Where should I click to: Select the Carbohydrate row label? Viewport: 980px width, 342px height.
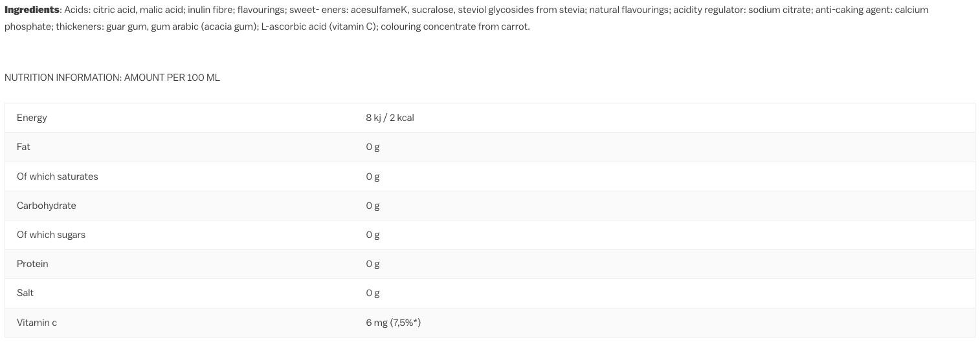(47, 206)
